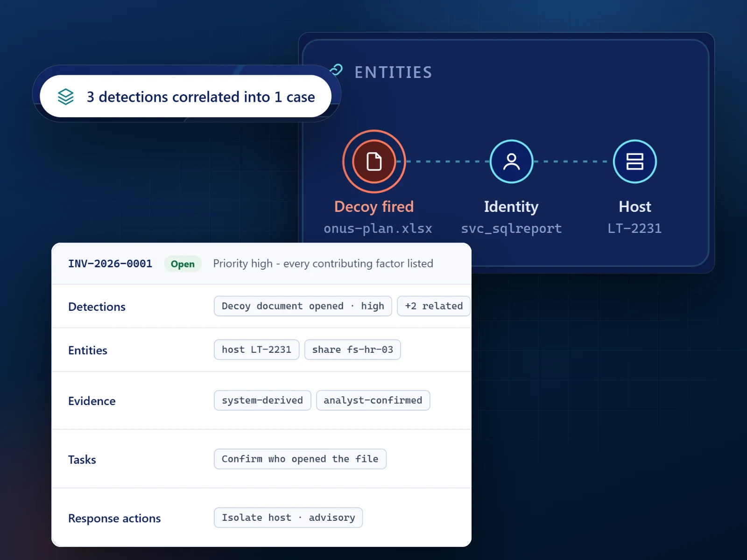747x560 pixels.
Task: Click the 'Decoy fired' label
Action: (374, 207)
